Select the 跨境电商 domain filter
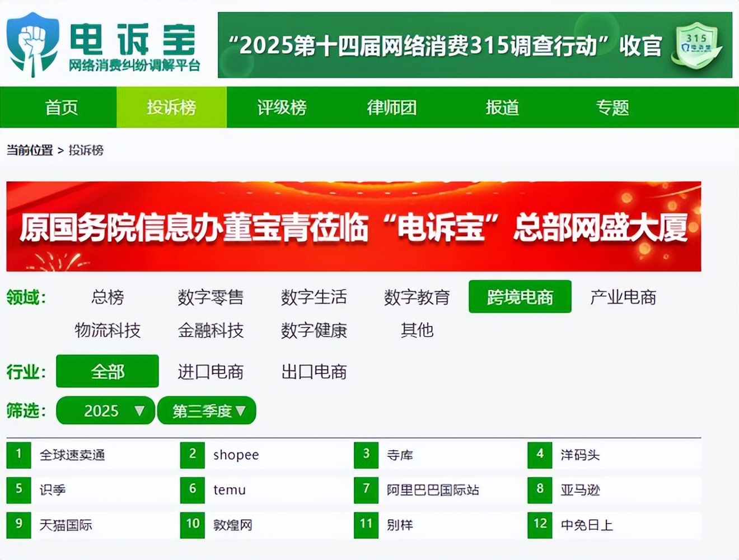739x560 pixels. click(520, 297)
